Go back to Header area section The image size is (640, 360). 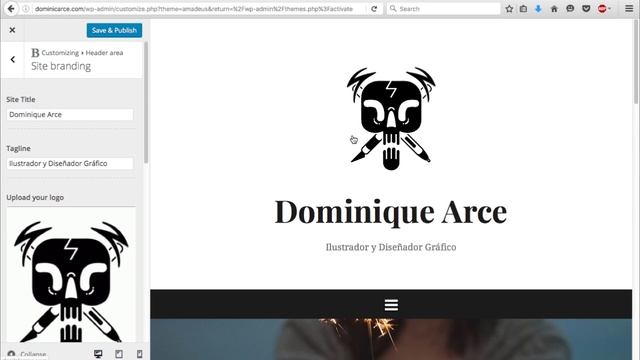(x=13, y=60)
